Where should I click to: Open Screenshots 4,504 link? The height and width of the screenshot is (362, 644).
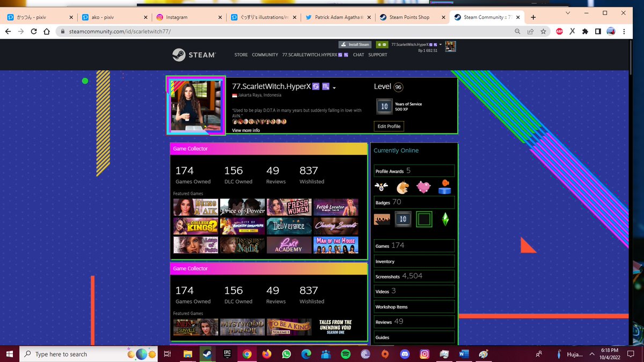tap(414, 276)
